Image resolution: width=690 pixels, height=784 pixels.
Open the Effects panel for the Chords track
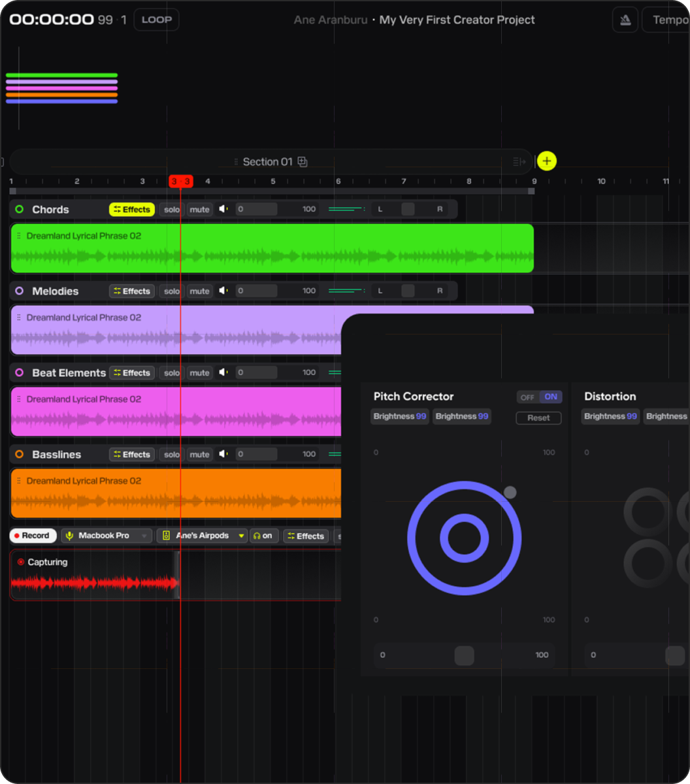pyautogui.click(x=131, y=209)
